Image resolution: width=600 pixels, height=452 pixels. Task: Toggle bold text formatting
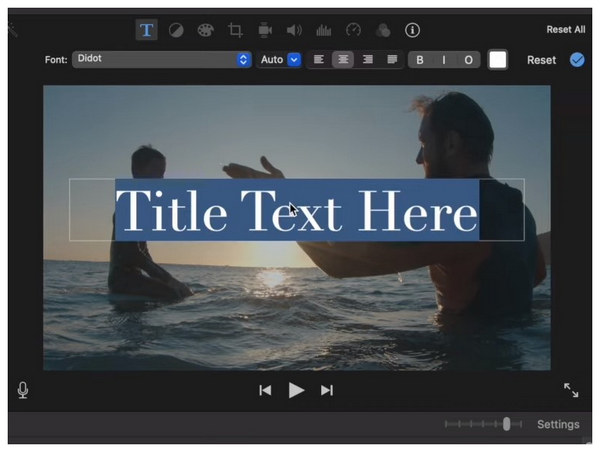(x=420, y=60)
